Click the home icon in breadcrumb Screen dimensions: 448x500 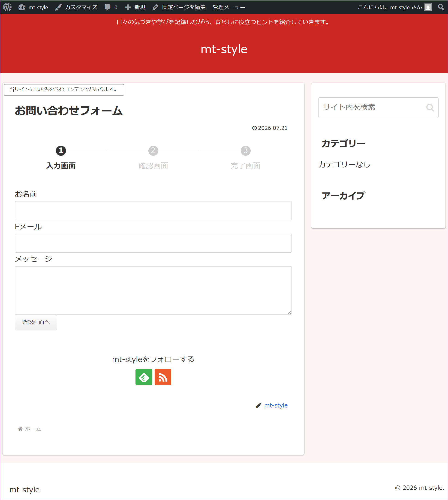(21, 429)
